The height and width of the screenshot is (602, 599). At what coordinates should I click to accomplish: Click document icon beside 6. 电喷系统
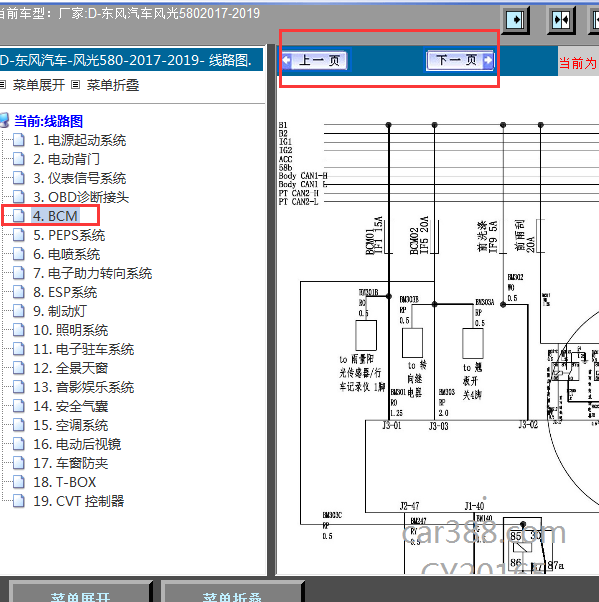pos(18,254)
